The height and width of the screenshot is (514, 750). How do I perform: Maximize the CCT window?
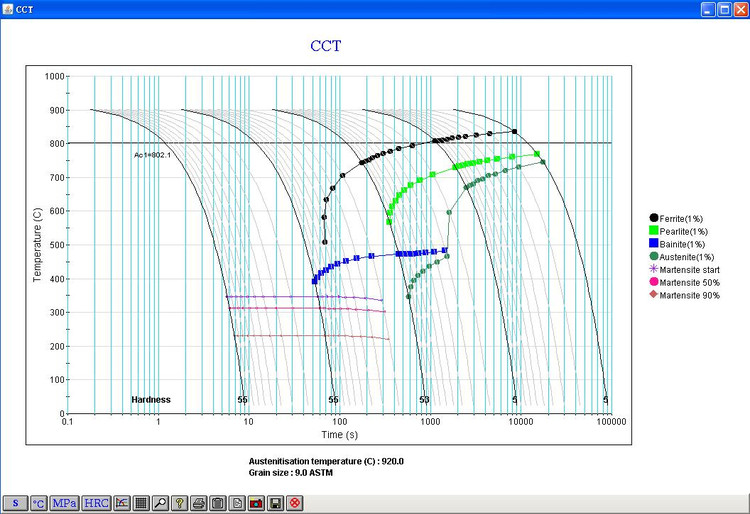[x=718, y=8]
